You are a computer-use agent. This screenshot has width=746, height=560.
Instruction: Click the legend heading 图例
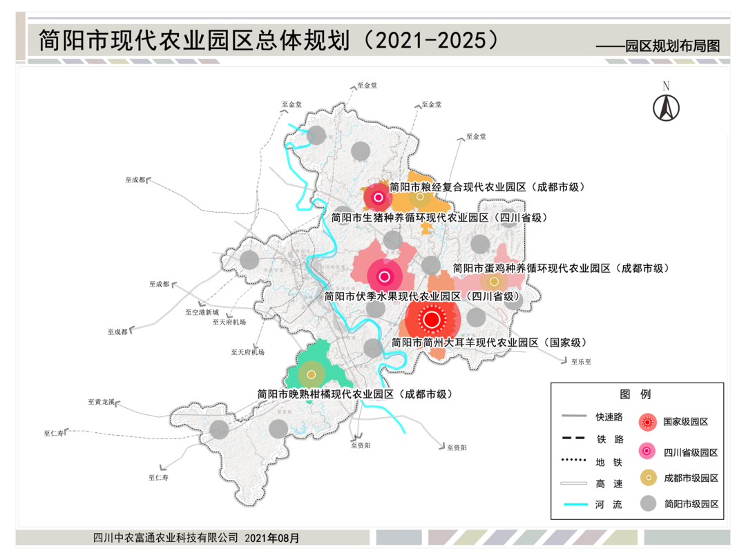pyautogui.click(x=635, y=394)
